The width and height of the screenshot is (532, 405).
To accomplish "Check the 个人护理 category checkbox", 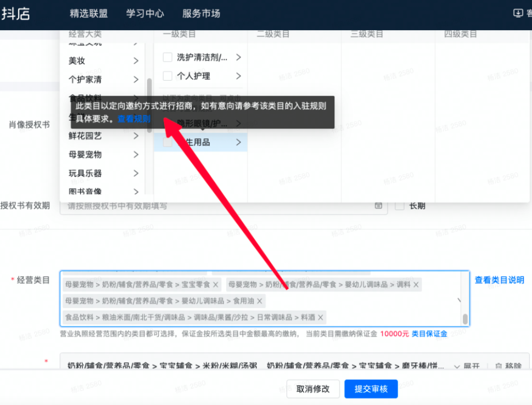I will [168, 76].
